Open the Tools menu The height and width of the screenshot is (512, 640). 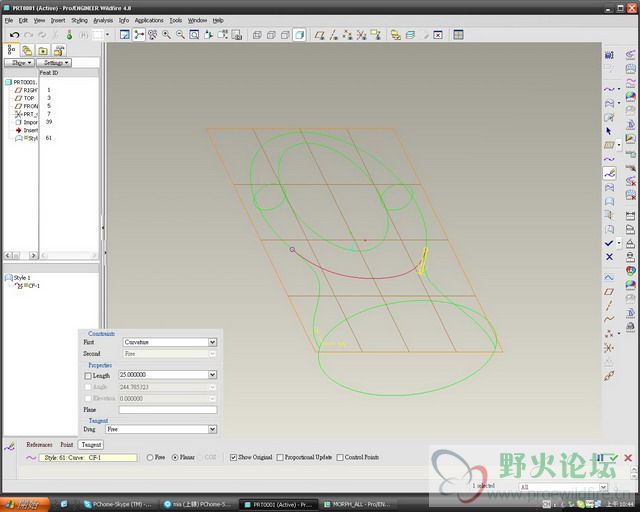click(x=176, y=20)
